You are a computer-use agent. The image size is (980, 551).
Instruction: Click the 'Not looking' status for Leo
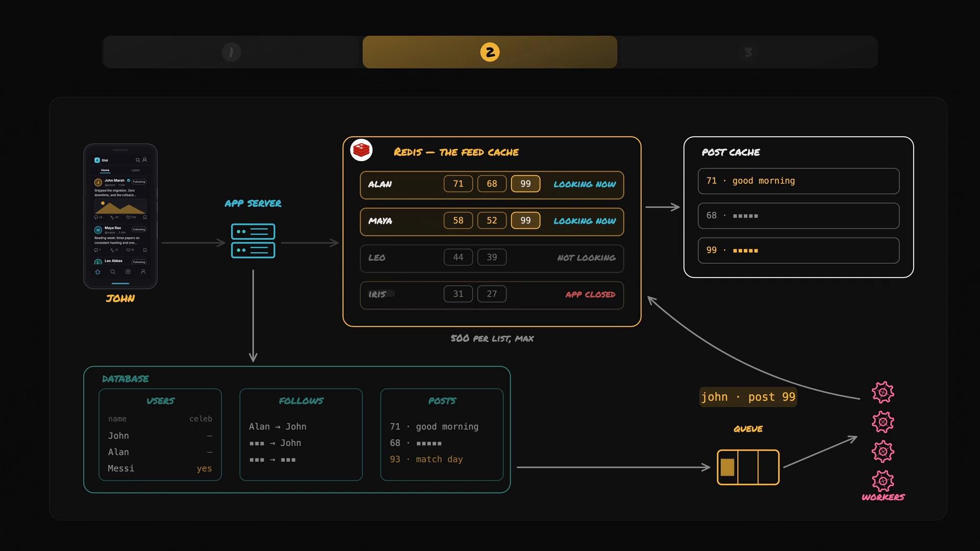(586, 258)
